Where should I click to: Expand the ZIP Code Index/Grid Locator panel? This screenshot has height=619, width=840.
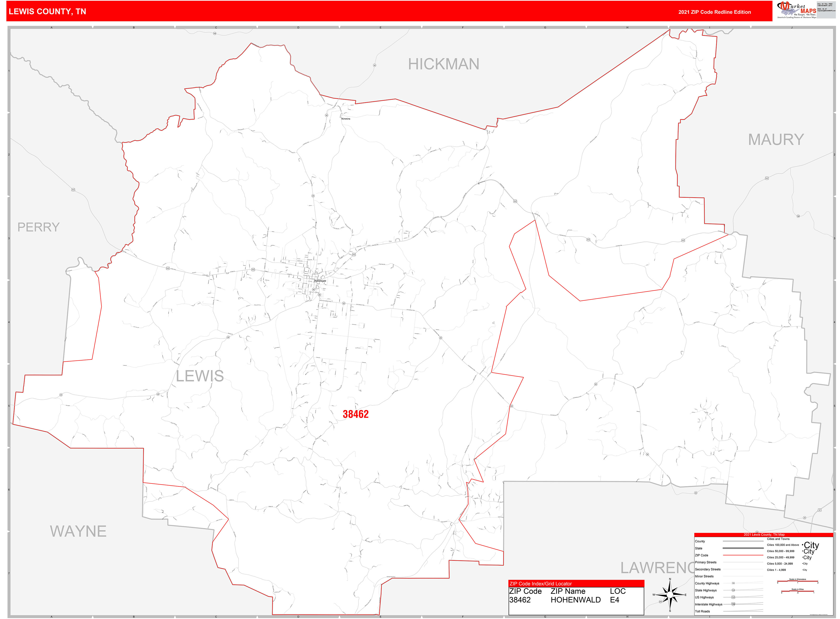541,584
